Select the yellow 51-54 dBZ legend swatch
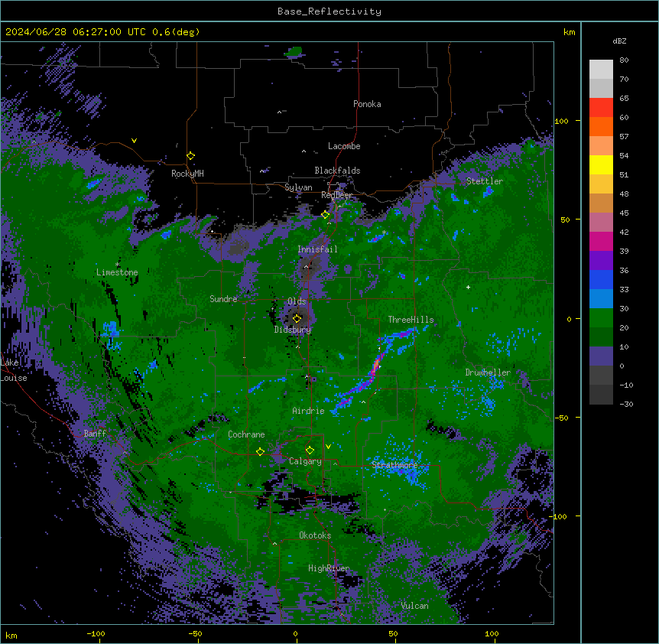The height and width of the screenshot is (644, 659). pyautogui.click(x=601, y=164)
